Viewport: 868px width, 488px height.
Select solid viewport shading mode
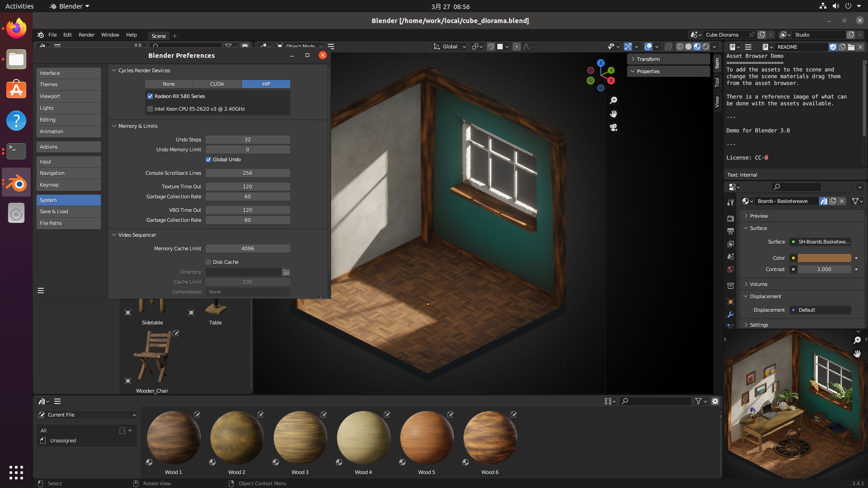[689, 47]
